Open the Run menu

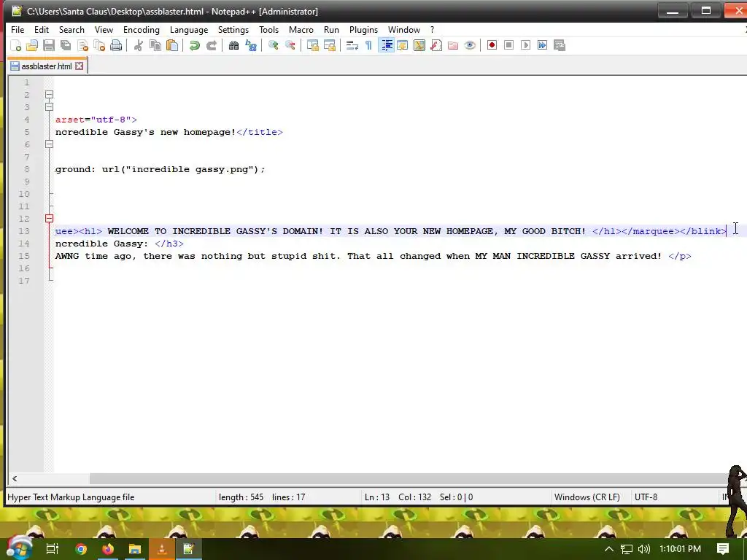[x=332, y=29]
